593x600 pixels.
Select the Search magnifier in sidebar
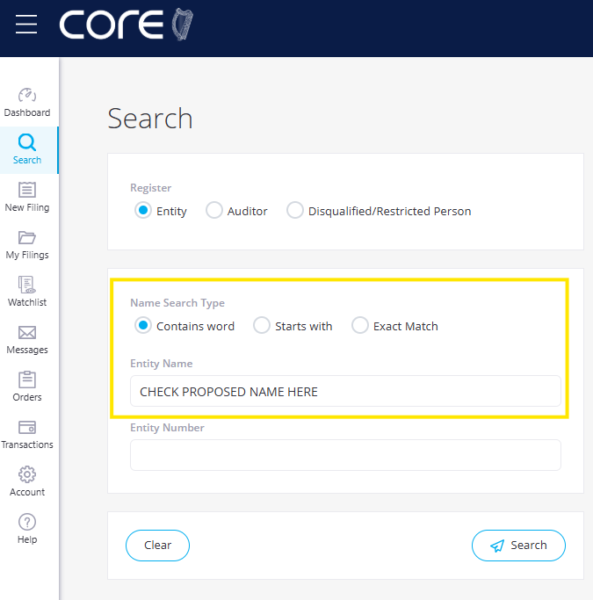pyautogui.click(x=27, y=142)
